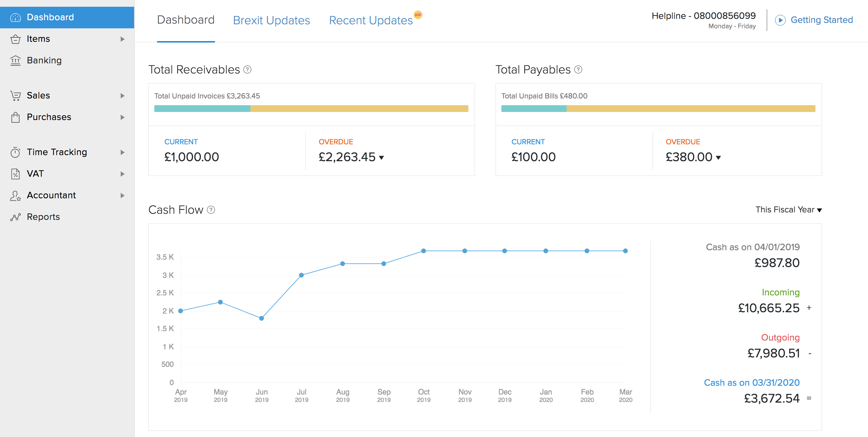Click the Total Receivables help icon
The image size is (868, 437).
[247, 69]
